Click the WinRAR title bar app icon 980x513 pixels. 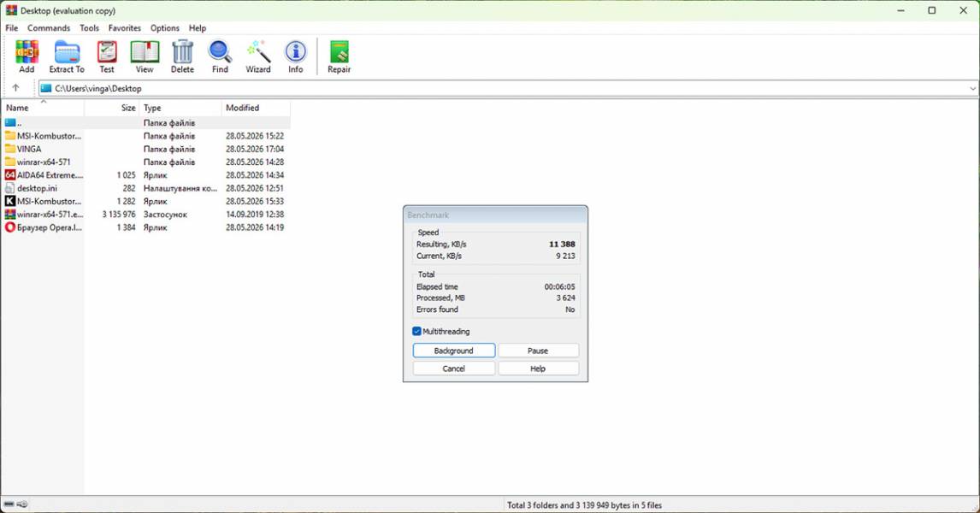pos(11,10)
